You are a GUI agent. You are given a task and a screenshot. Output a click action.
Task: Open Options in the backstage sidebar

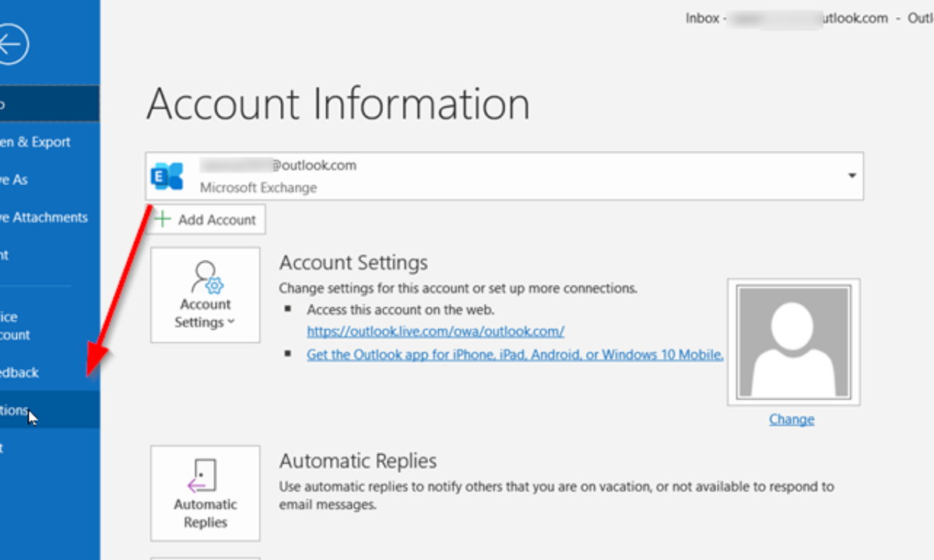click(17, 410)
